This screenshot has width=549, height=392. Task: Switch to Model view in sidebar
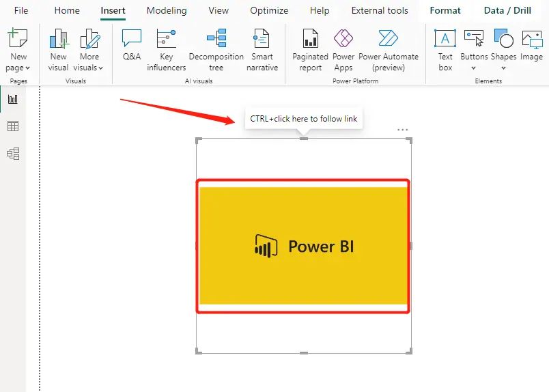point(13,154)
